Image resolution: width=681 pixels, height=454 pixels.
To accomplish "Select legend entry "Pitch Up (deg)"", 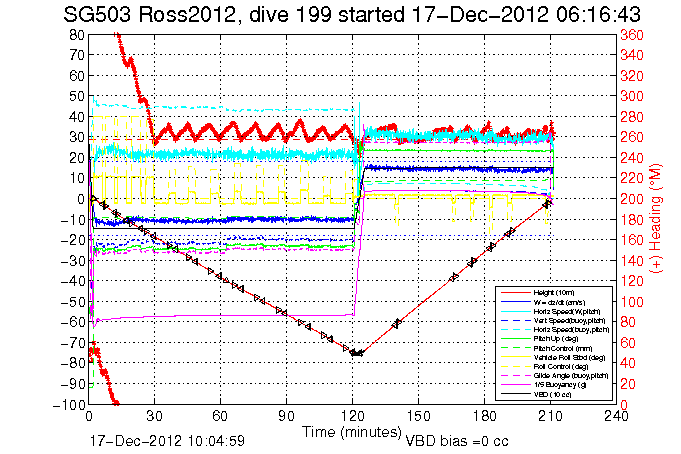I will (x=555, y=339).
